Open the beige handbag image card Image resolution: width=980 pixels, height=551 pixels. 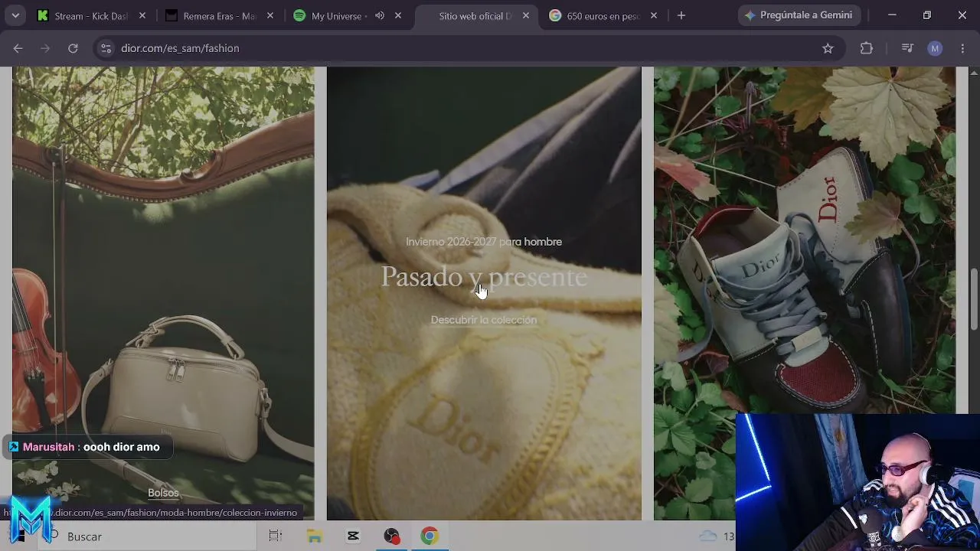(x=163, y=293)
